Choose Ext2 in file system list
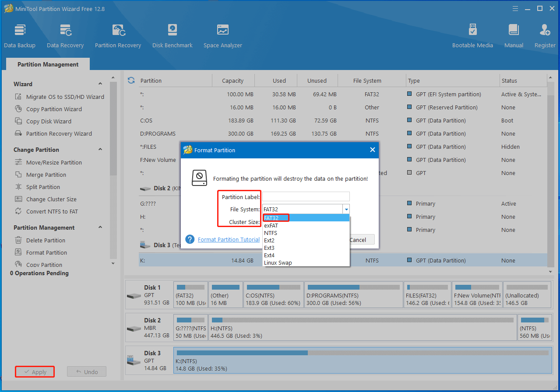 [306, 240]
